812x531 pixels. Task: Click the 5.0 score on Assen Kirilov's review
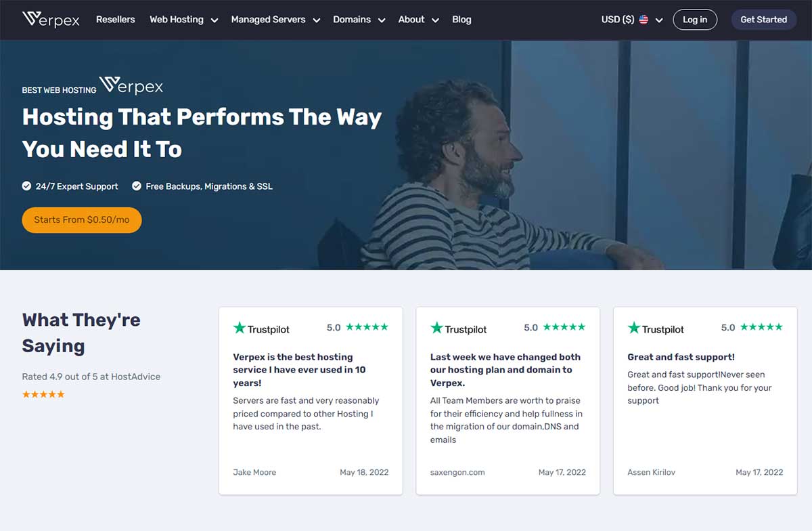coord(727,328)
